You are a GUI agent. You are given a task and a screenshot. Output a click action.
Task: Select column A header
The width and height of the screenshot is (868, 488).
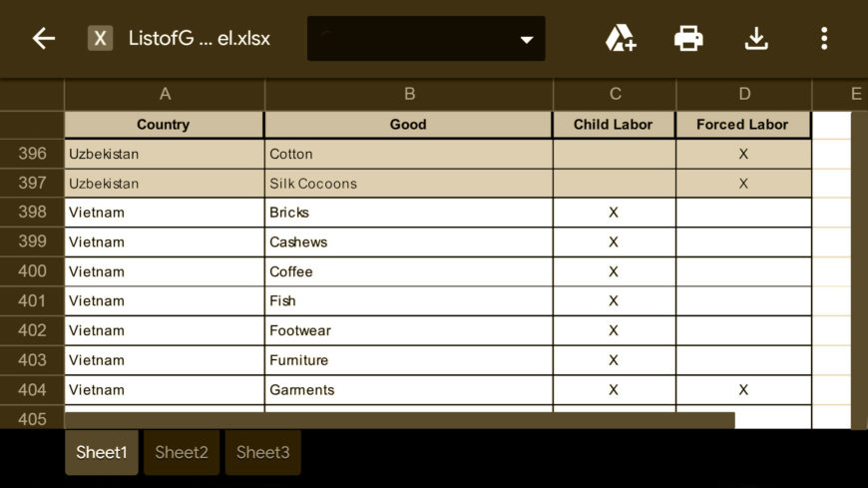165,94
